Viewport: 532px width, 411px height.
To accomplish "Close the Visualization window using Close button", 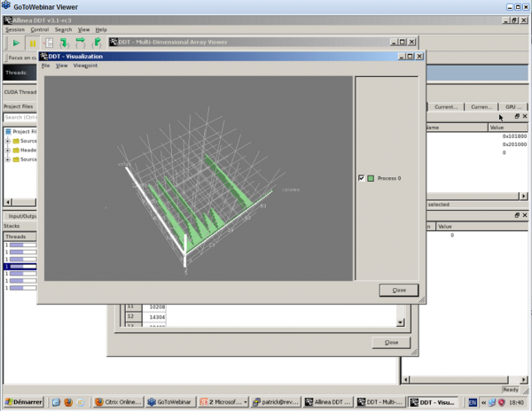I will 398,290.
